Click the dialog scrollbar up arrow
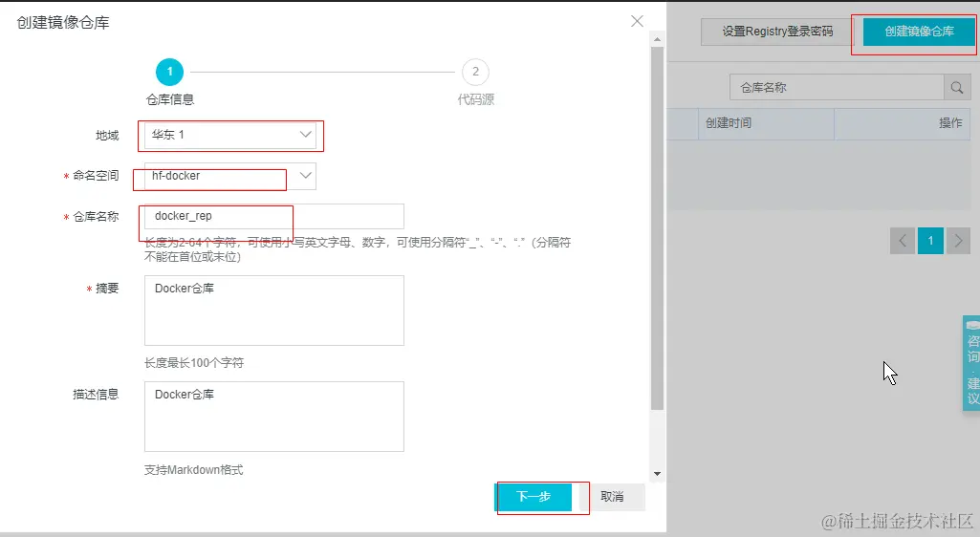The image size is (980, 537). [657, 39]
